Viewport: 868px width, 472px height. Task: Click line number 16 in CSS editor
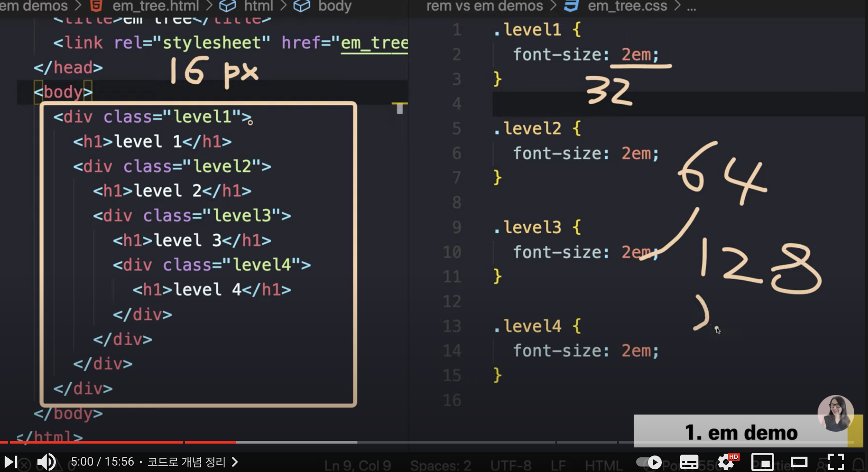click(452, 400)
